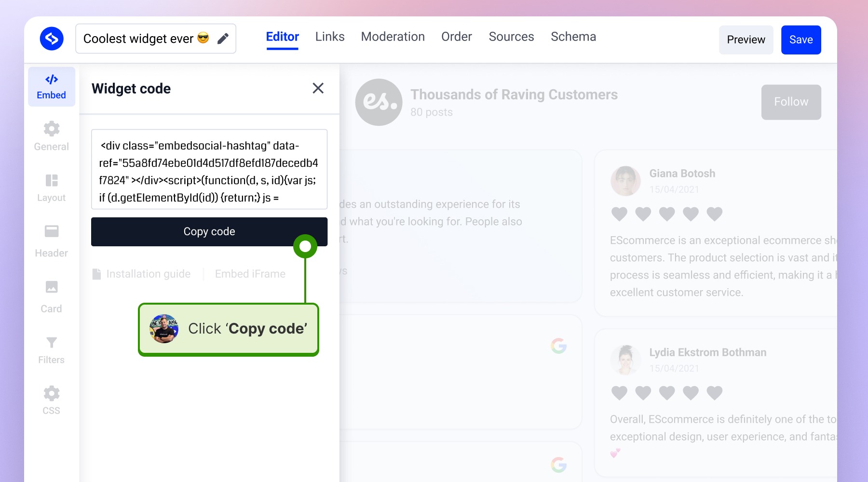The width and height of the screenshot is (868, 482).
Task: Open the Embed iFrame link
Action: (x=250, y=274)
